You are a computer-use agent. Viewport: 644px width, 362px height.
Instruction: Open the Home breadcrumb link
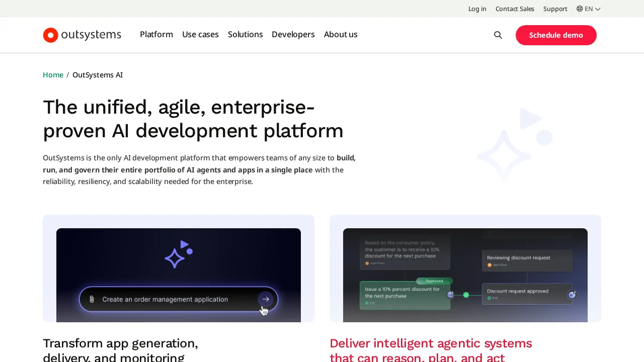coord(53,74)
